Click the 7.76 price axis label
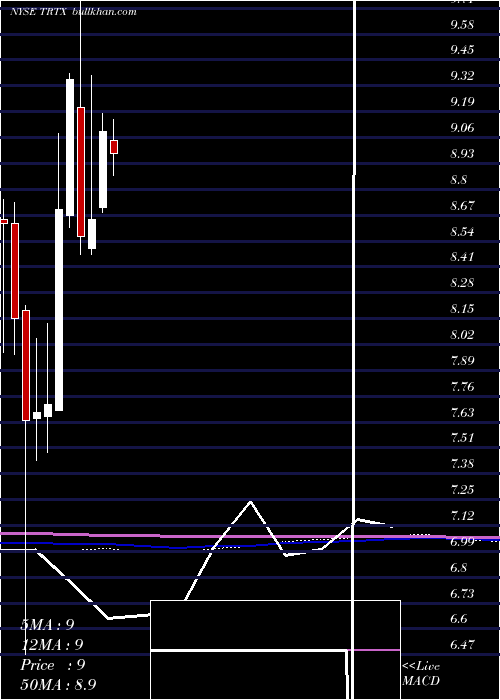The width and height of the screenshot is (500, 700). (x=462, y=387)
